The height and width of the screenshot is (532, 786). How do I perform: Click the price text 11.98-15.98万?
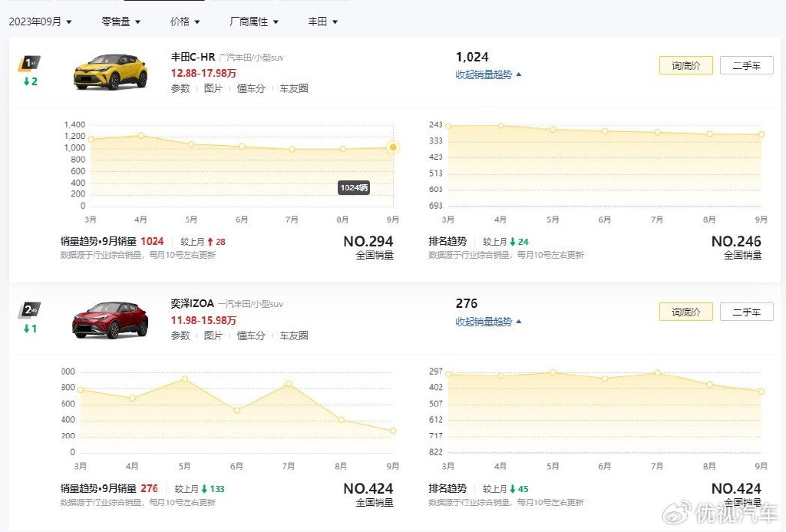click(203, 320)
